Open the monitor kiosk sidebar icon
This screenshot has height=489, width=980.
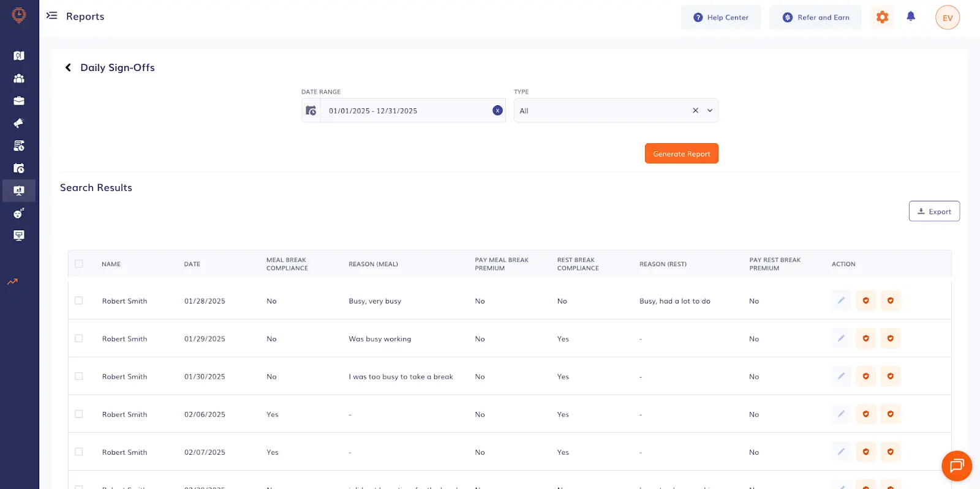coord(19,236)
